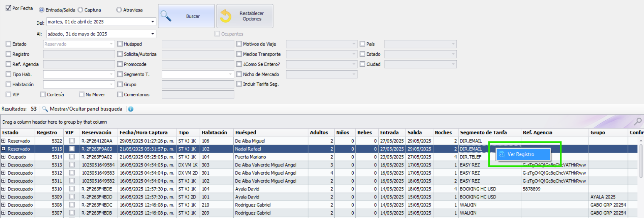Click the Registro text input field
644x218 pixels.
[x=79, y=54]
